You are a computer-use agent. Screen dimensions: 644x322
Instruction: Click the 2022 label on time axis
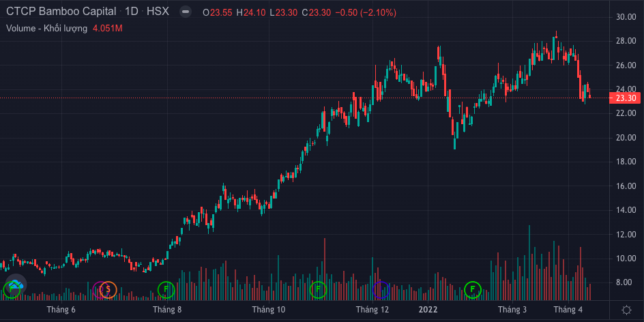pos(428,310)
